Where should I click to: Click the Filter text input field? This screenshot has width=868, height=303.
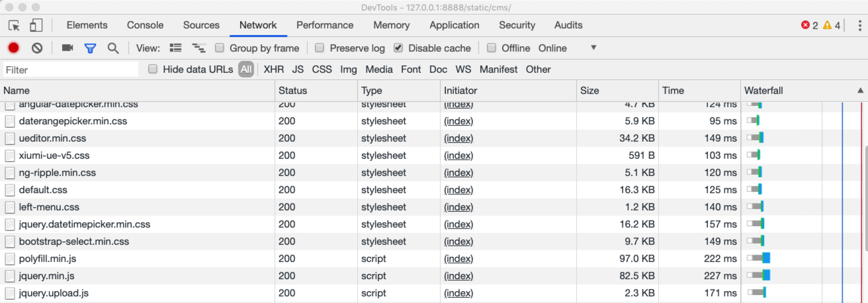(x=71, y=70)
